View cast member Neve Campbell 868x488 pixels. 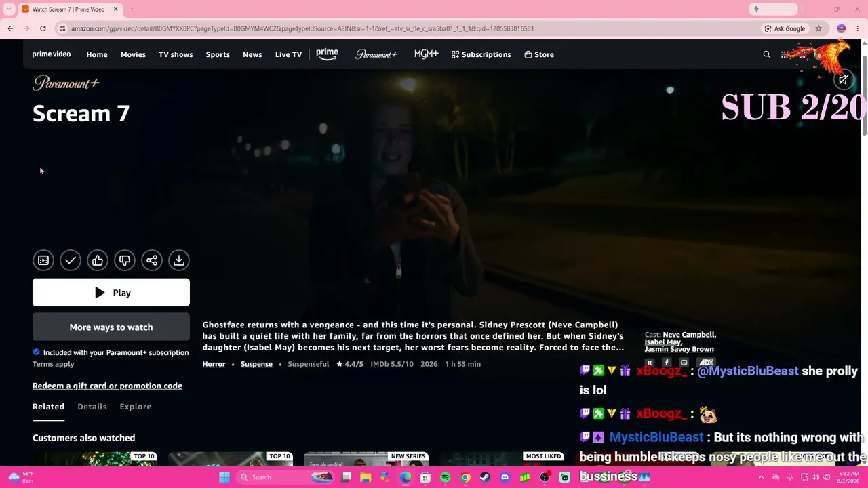(689, 335)
